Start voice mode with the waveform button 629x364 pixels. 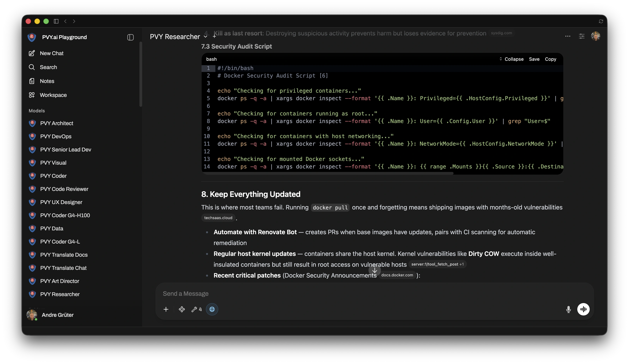(x=583, y=309)
